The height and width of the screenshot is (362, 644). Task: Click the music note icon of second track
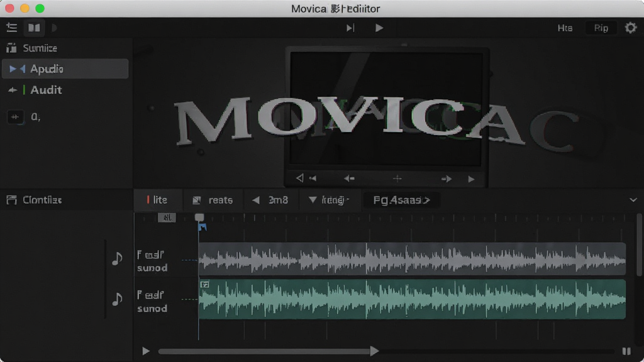[117, 299]
